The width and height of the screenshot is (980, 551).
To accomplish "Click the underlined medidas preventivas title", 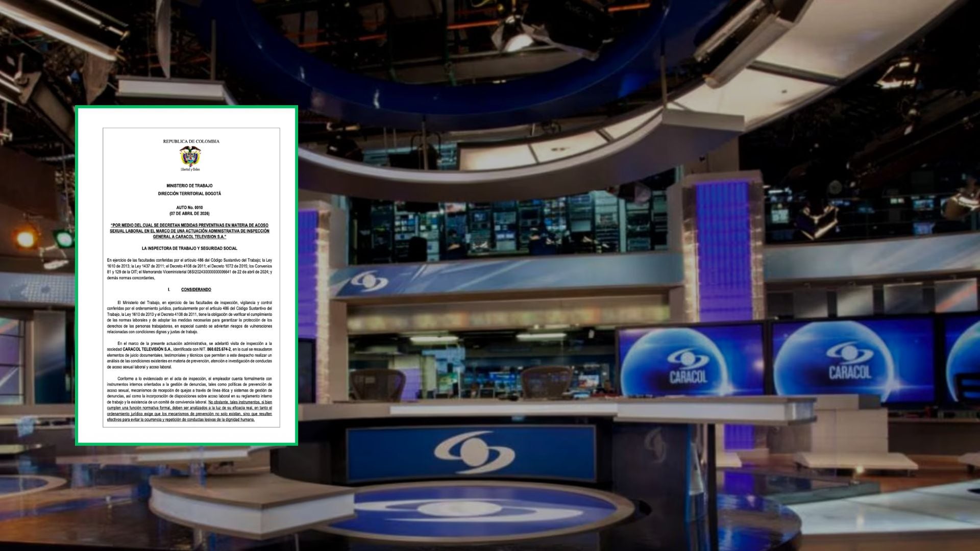I will (190, 230).
